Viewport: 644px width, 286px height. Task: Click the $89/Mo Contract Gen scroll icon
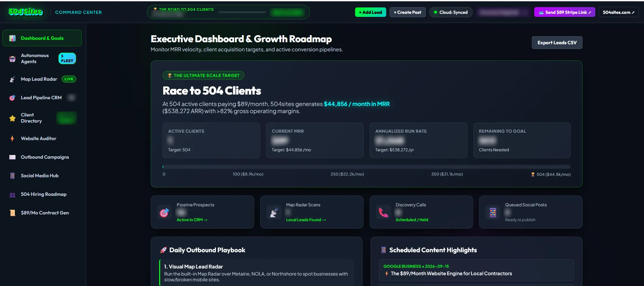(13, 213)
